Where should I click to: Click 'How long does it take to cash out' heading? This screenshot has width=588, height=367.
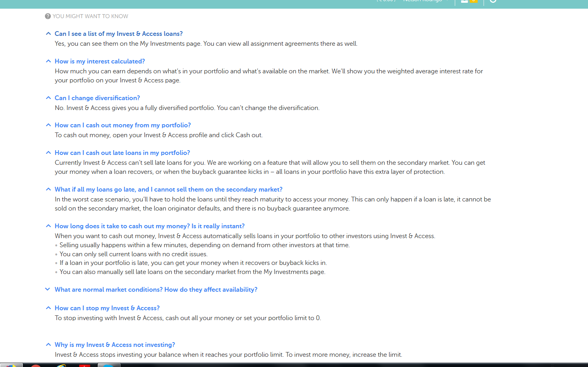(x=149, y=226)
